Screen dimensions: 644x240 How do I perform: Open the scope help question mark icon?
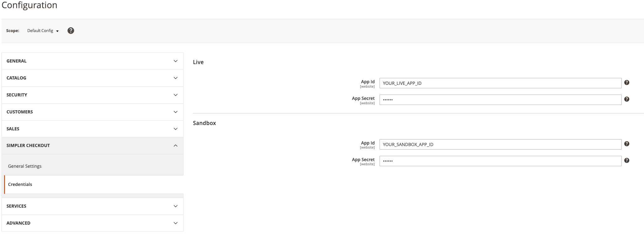click(71, 30)
